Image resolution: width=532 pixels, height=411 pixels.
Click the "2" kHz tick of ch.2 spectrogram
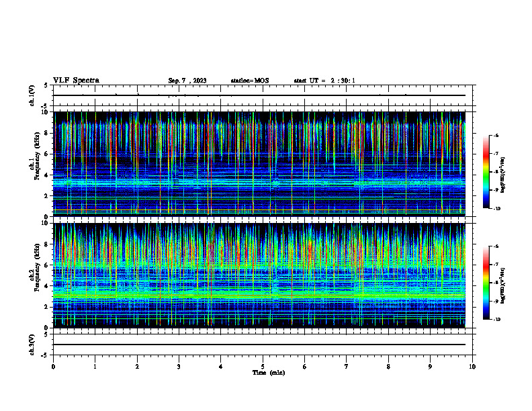click(x=47, y=307)
